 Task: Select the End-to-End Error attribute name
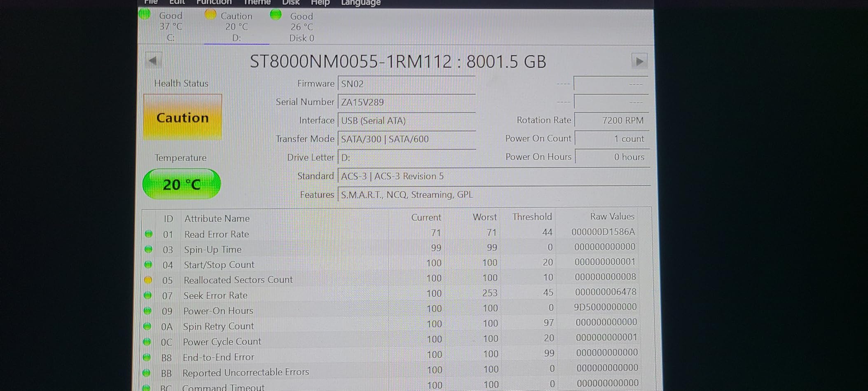coord(218,357)
